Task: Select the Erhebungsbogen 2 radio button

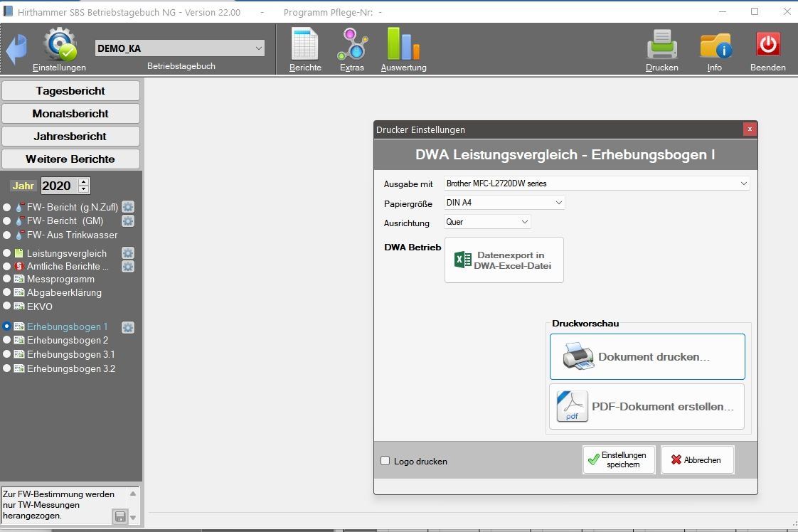Action: (7, 341)
